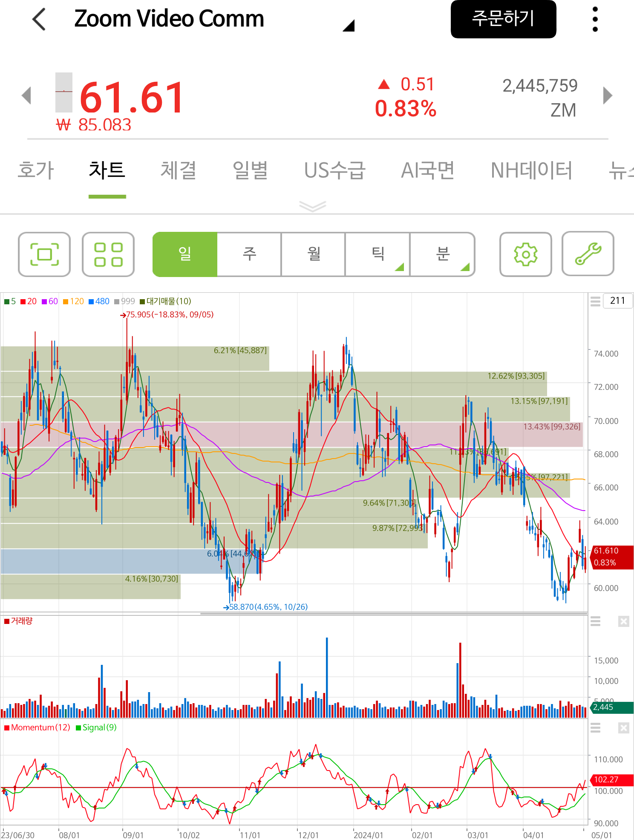Open the 체결 tab
The width and height of the screenshot is (634, 840).
[178, 170]
